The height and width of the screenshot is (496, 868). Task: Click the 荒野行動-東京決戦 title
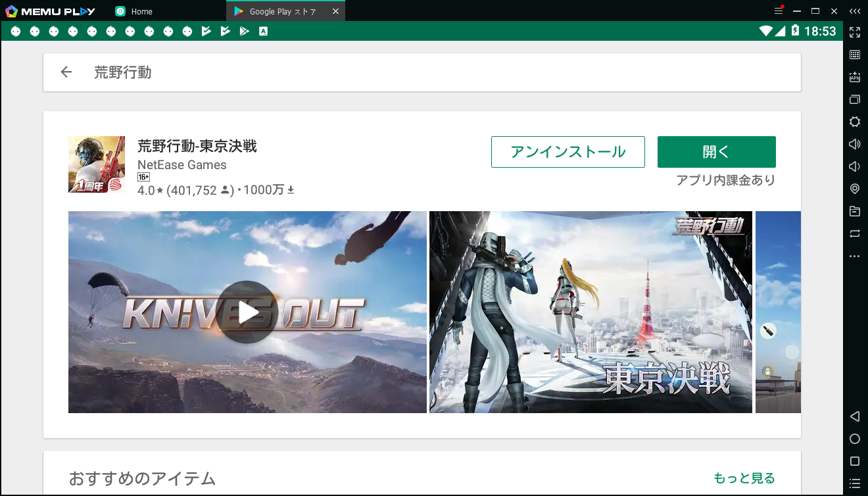point(197,146)
